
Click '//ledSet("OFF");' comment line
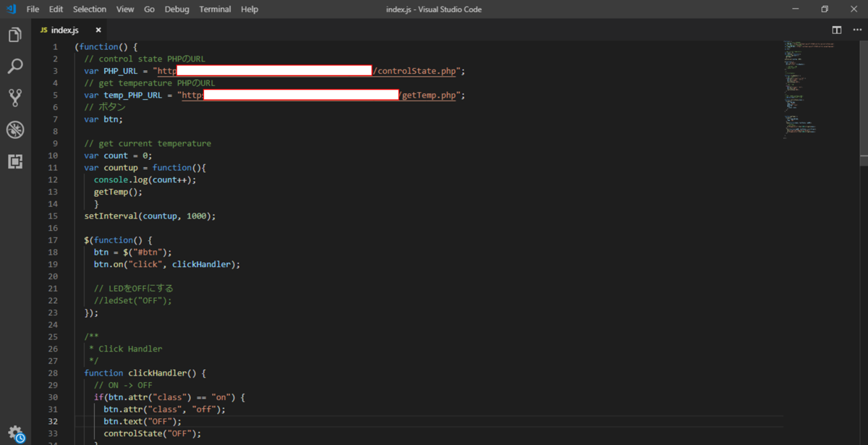coord(133,300)
